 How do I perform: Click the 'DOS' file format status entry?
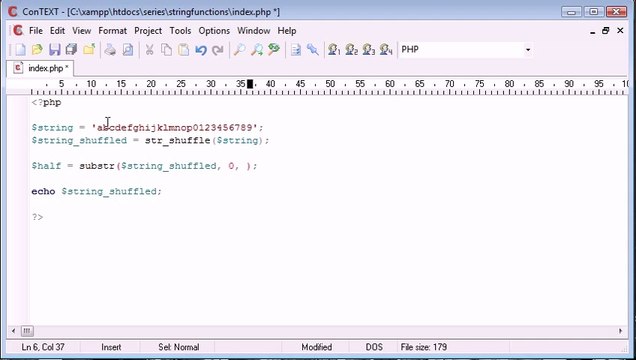point(374,347)
